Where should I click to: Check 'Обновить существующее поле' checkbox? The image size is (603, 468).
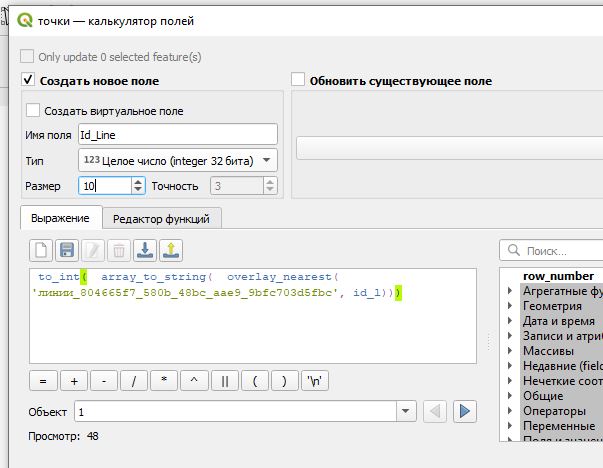pos(298,79)
